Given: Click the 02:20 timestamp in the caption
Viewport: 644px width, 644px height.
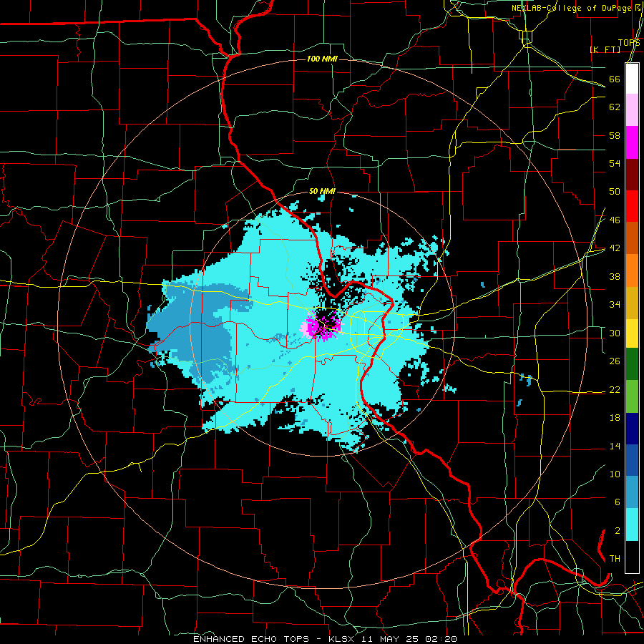Looking at the screenshot, I should (x=441, y=639).
